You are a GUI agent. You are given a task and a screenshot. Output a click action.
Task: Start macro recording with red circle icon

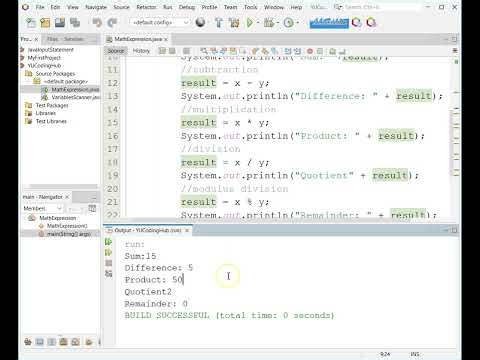point(310,51)
